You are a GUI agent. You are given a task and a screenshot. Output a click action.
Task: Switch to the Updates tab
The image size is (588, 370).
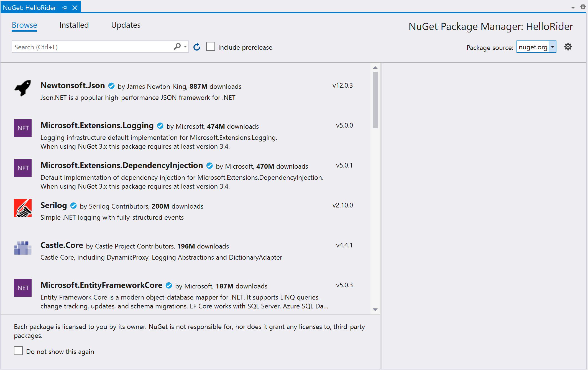click(x=126, y=25)
